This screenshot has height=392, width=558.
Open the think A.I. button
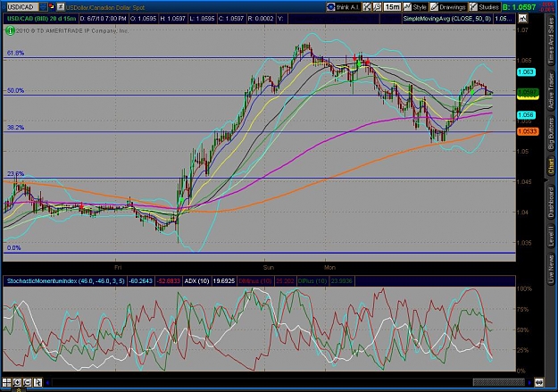coord(344,7)
